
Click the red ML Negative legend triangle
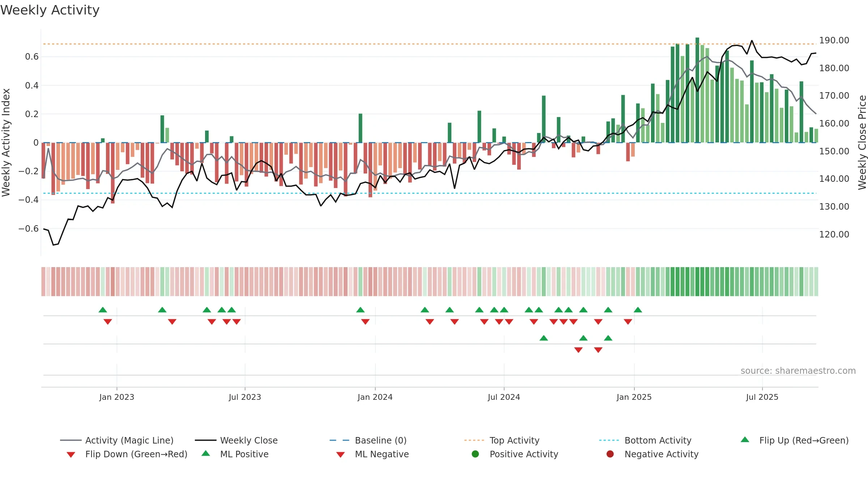pyautogui.click(x=340, y=455)
